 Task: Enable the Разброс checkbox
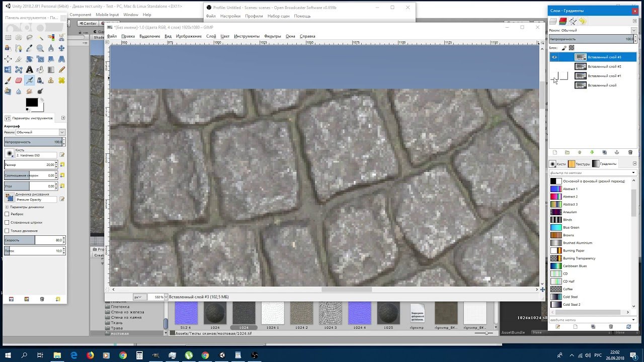coord(7,214)
